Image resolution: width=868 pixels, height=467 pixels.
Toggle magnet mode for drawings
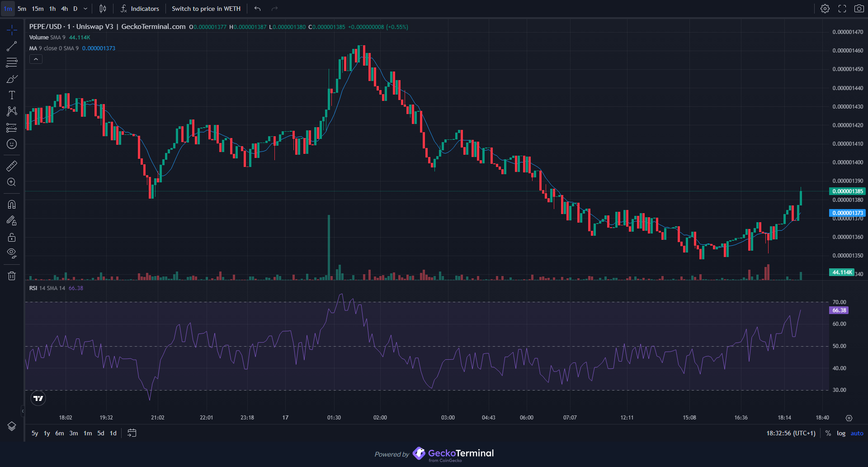click(x=12, y=205)
